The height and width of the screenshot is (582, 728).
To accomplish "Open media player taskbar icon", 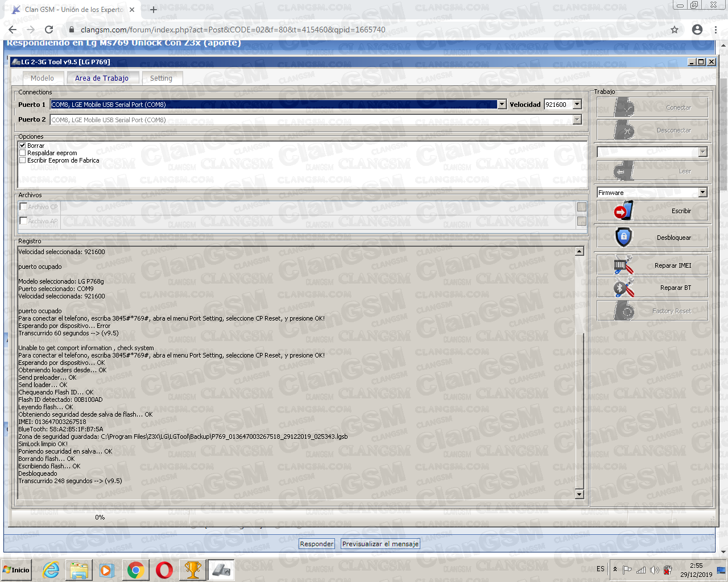I will [x=106, y=570].
